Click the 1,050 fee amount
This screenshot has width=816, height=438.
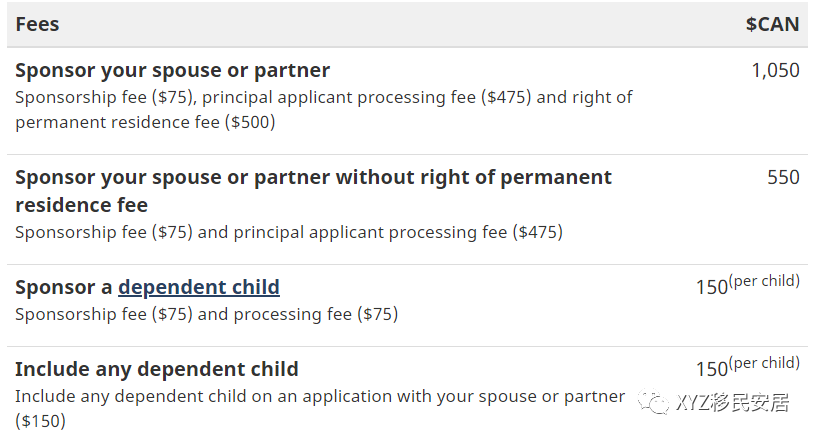click(775, 70)
